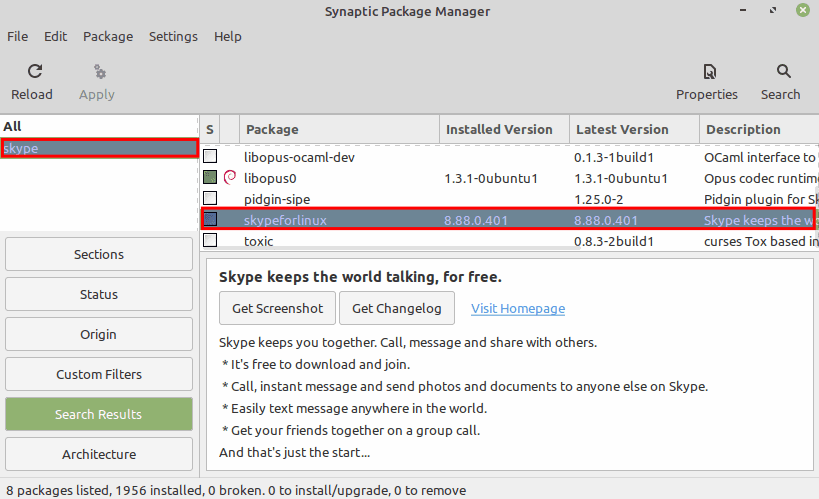Switch to the Sections filter view
The width and height of the screenshot is (819, 499).
click(99, 254)
